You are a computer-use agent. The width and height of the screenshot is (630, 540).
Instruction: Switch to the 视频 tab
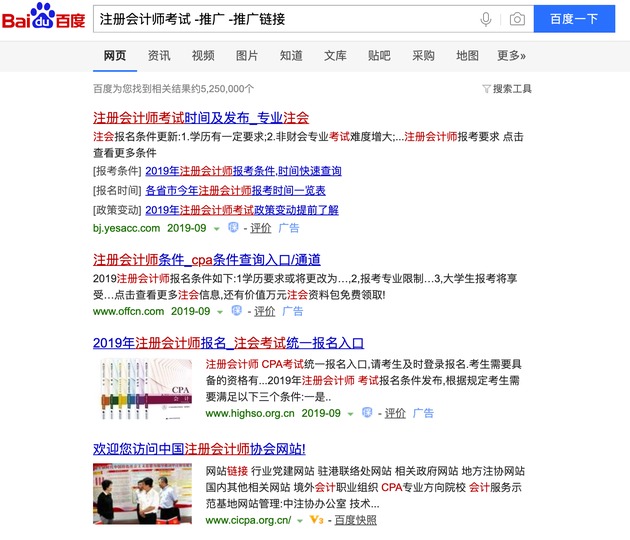point(203,55)
